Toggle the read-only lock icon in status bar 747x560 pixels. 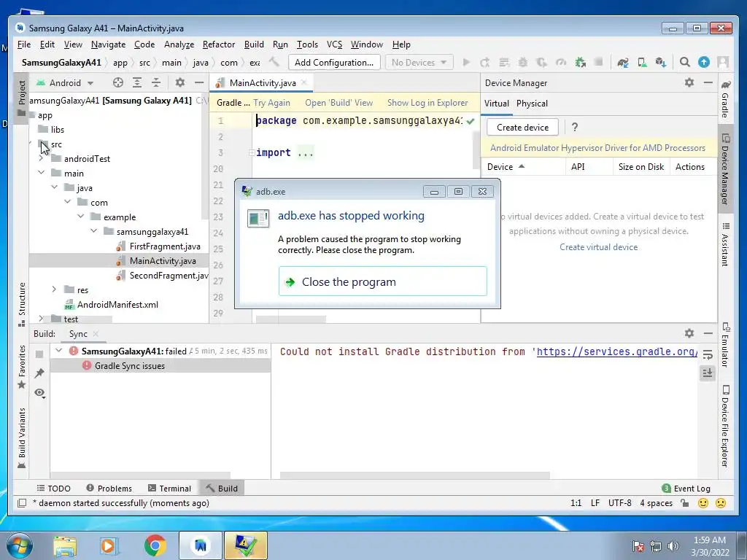(684, 503)
